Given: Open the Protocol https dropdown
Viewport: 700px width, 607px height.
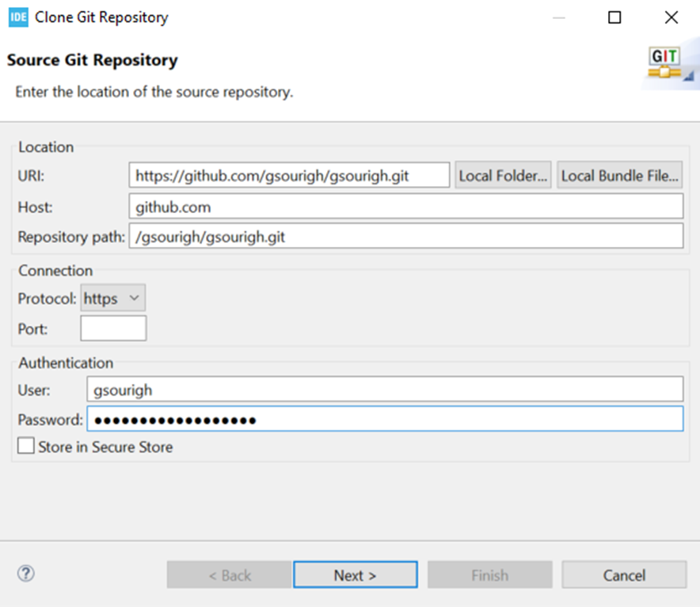Looking at the screenshot, I should 113,298.
